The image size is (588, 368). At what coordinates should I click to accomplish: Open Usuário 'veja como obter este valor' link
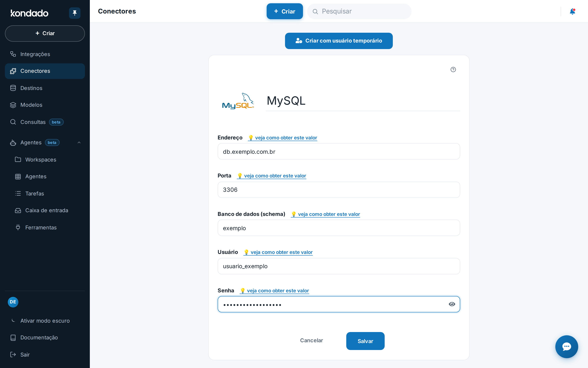(278, 252)
